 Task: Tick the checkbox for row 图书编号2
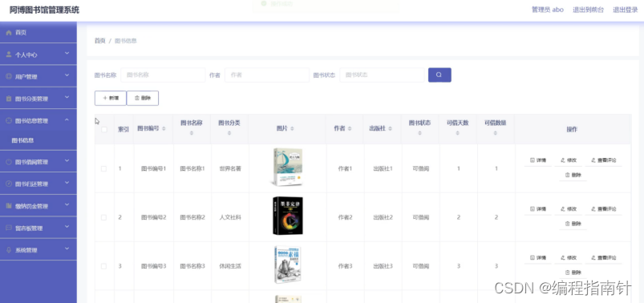point(104,217)
